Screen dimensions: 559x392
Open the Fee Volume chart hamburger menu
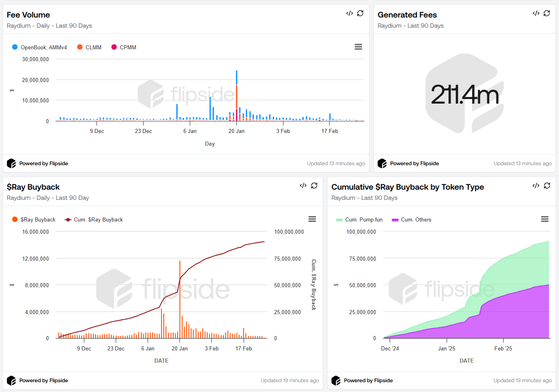pos(358,47)
